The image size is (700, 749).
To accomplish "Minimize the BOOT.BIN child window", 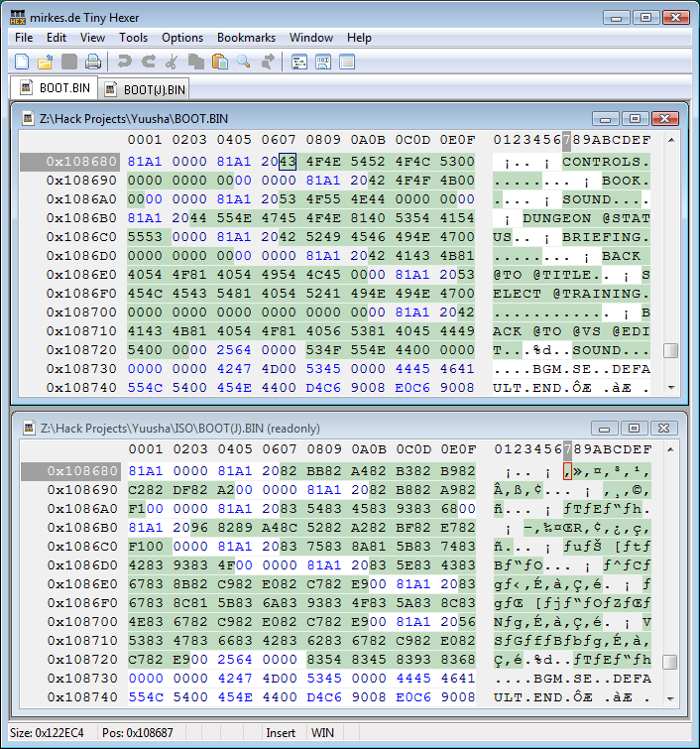I will coord(606,118).
